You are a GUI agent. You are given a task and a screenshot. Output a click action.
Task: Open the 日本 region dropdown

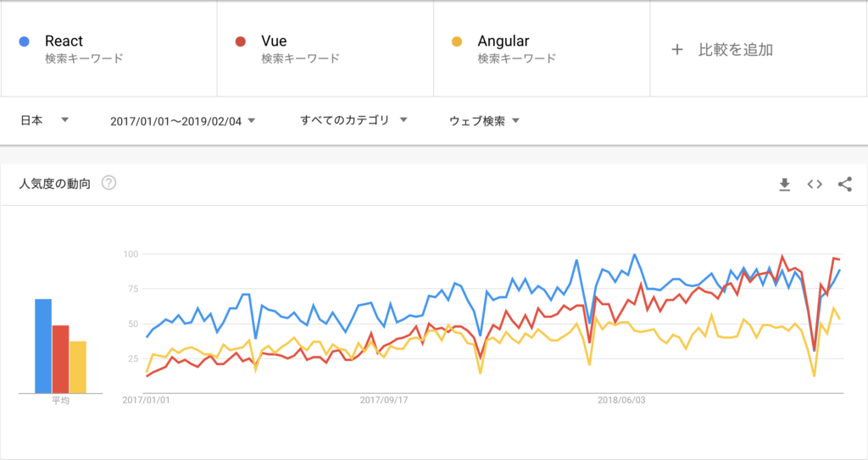[44, 120]
